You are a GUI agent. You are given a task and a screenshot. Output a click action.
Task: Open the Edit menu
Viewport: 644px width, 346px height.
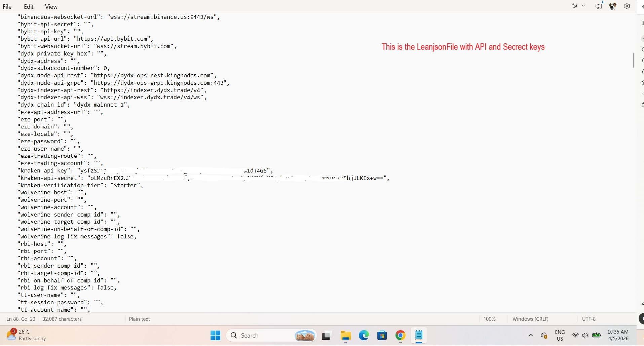click(x=29, y=7)
